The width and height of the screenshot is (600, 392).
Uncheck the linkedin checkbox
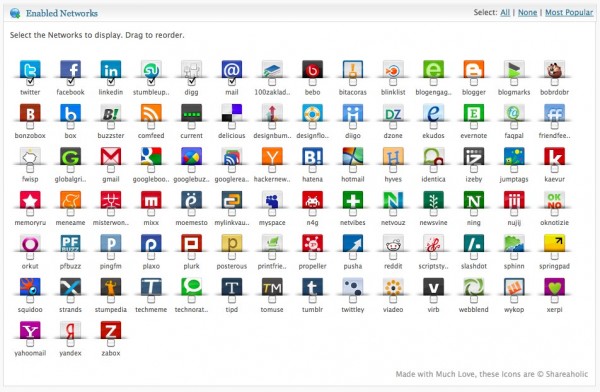(x=111, y=82)
